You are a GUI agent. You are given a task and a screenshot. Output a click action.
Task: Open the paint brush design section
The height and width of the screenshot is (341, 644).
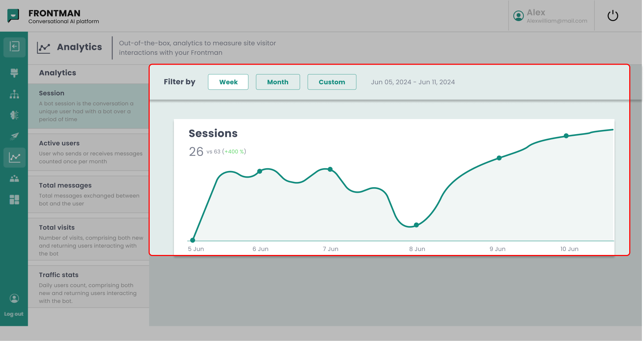(14, 73)
